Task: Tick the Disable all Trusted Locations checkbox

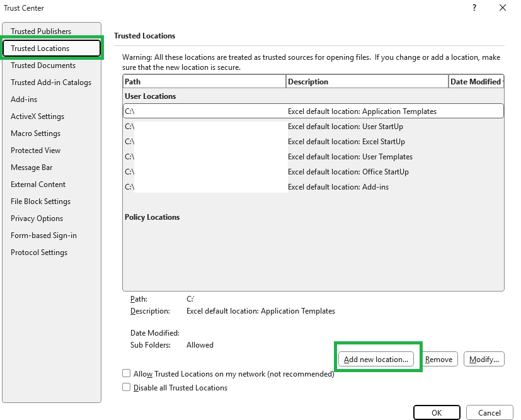Action: (x=126, y=387)
